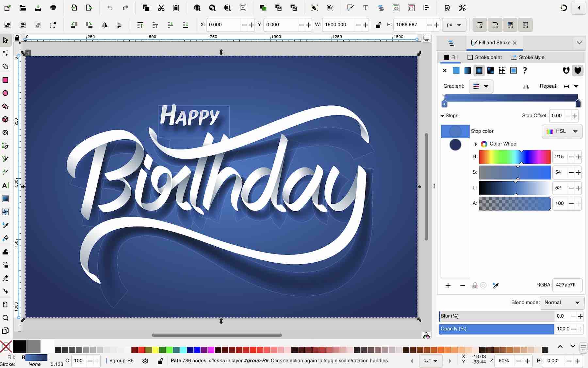
Task: Toggle the layer lock icon above the ruler
Action: 17,38
